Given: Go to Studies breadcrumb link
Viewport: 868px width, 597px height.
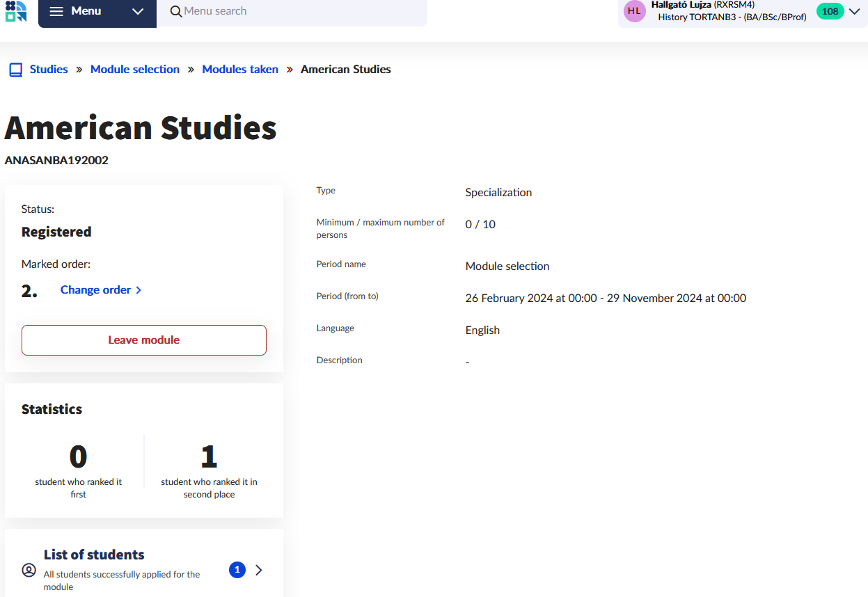Looking at the screenshot, I should 49,70.
